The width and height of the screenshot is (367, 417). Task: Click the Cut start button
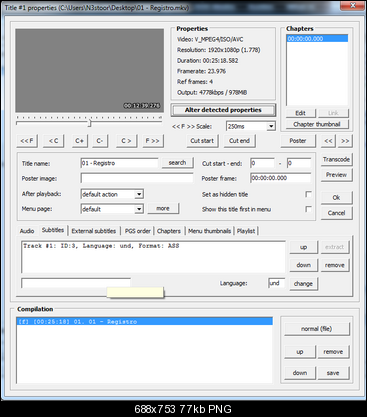[x=202, y=141]
